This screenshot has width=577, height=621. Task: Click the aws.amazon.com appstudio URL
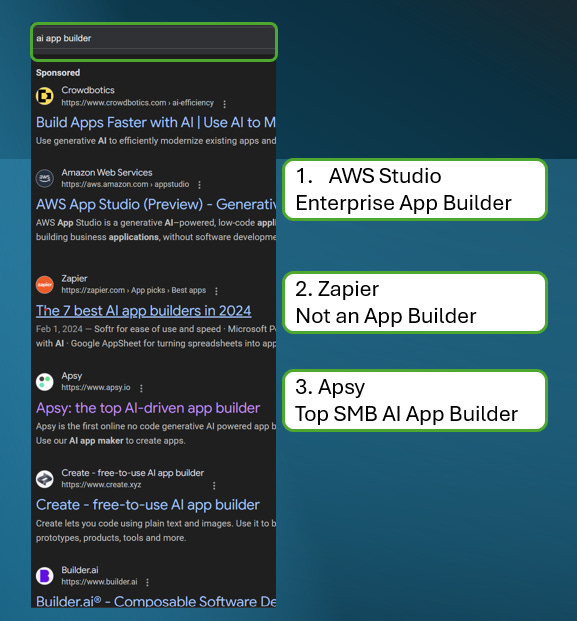point(125,184)
